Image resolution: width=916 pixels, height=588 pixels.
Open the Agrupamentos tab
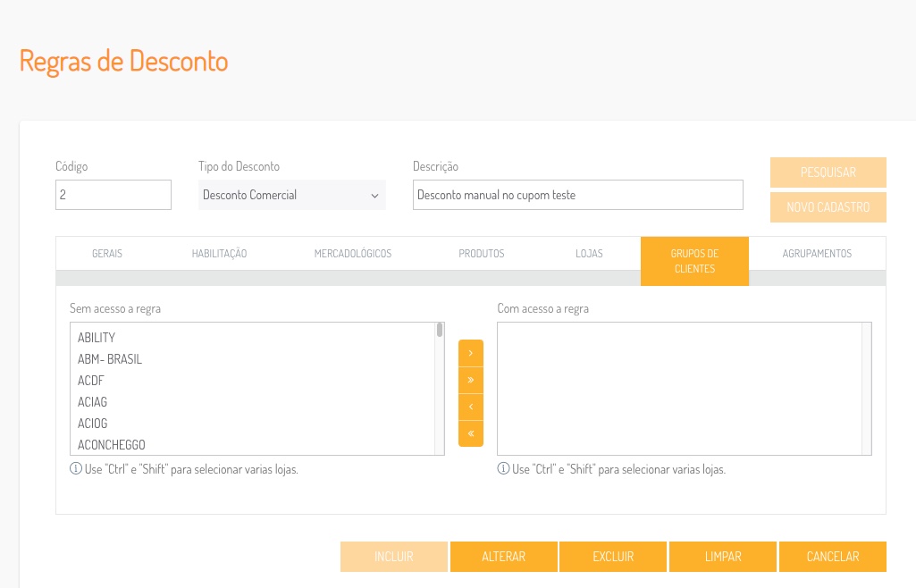coord(817,253)
